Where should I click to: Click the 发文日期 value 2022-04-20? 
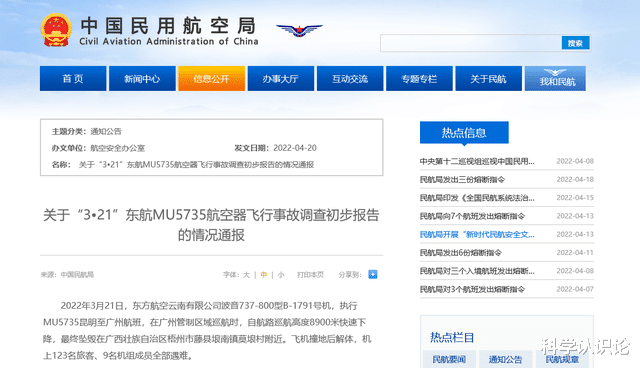point(295,148)
